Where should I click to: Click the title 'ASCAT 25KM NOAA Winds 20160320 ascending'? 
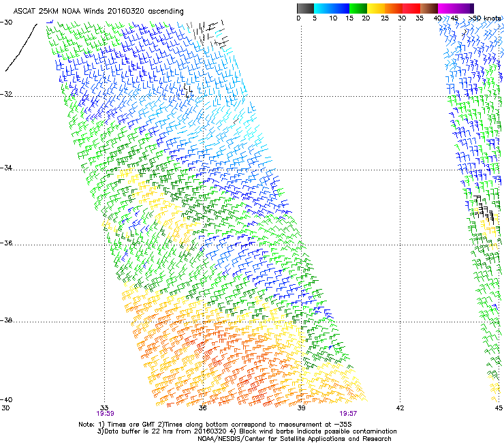98,12
